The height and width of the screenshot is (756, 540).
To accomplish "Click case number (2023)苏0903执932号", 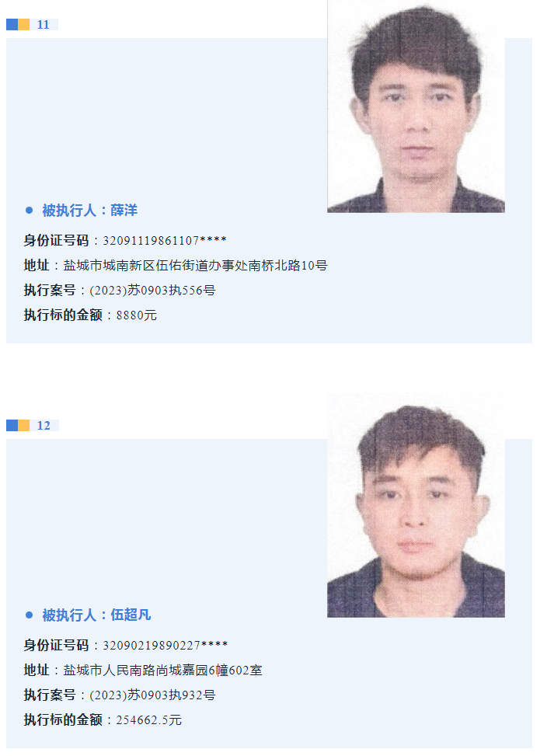I will coord(152,695).
